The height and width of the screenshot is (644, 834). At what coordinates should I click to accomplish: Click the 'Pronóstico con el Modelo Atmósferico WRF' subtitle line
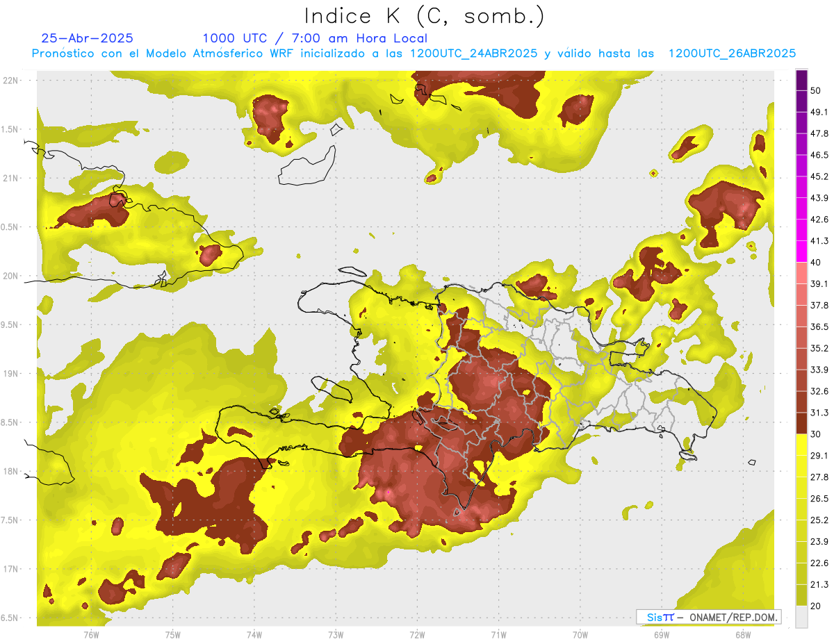(414, 53)
